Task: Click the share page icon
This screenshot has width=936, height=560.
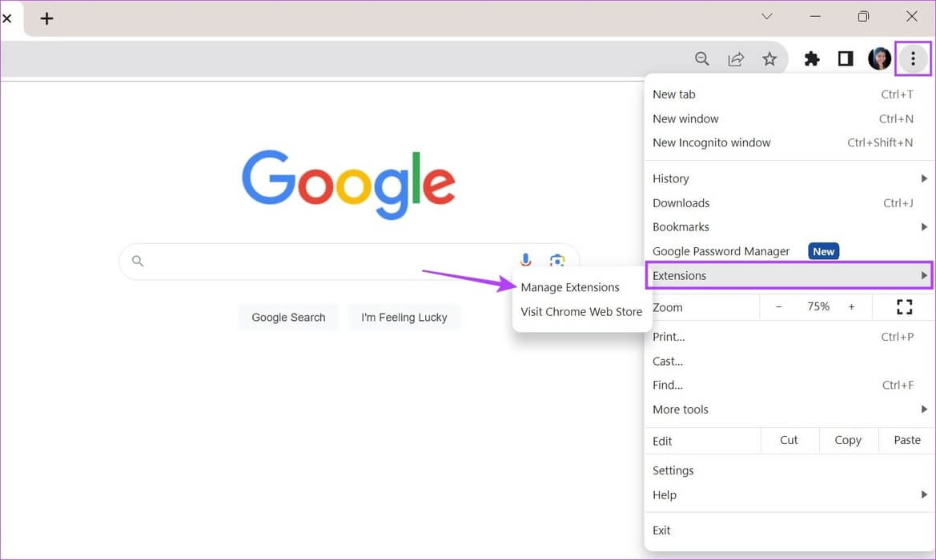Action: click(735, 58)
